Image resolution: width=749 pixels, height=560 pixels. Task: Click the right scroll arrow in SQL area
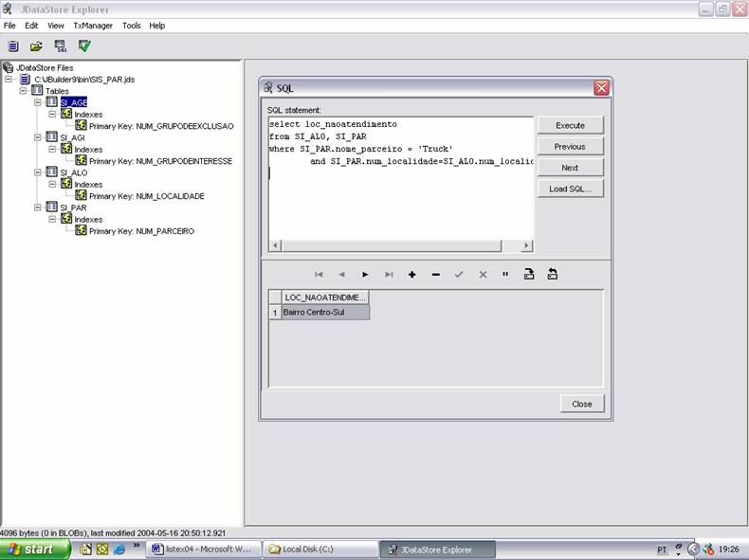pos(526,245)
